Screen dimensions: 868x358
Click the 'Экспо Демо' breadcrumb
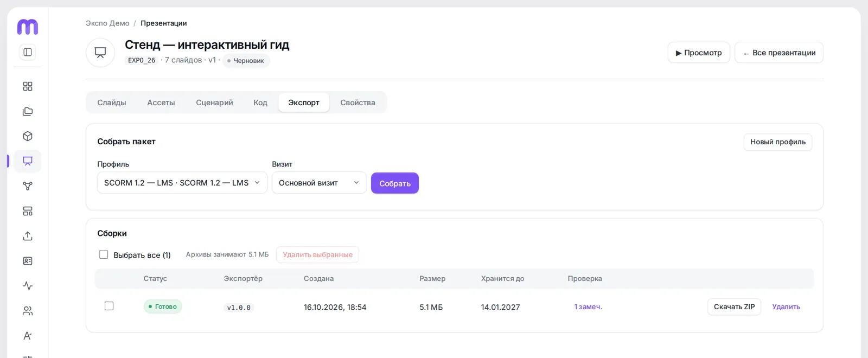[107, 23]
